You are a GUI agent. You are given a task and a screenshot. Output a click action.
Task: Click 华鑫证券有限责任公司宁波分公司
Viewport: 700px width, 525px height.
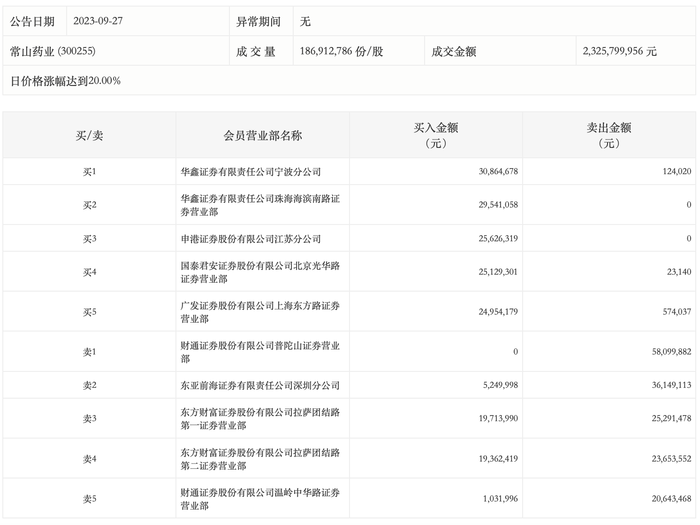[x=250, y=171]
